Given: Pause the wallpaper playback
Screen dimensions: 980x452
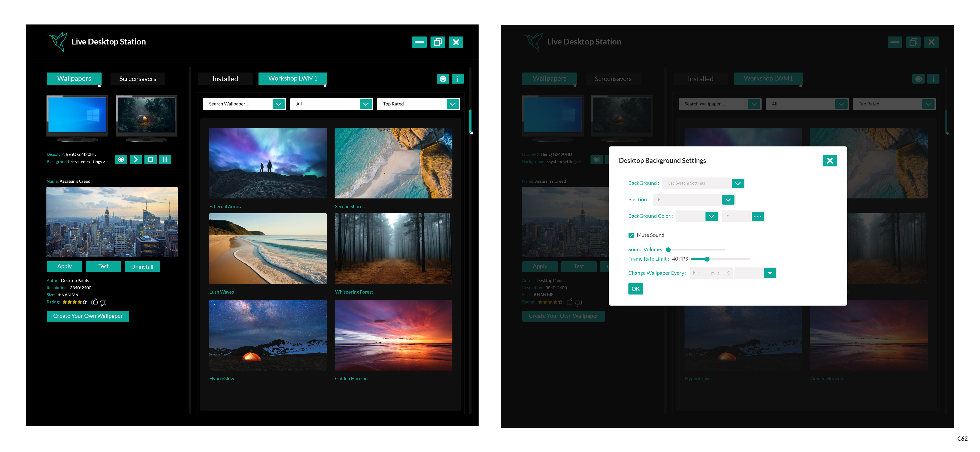Looking at the screenshot, I should 165,159.
